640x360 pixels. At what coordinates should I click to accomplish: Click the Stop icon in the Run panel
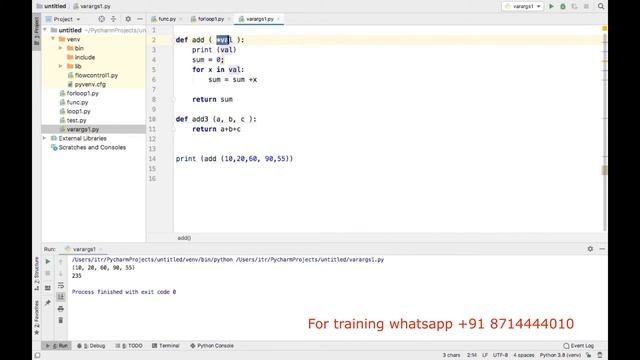point(48,273)
